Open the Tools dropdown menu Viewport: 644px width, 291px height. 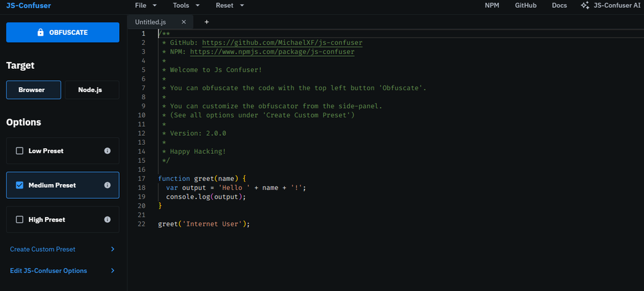[x=186, y=5]
